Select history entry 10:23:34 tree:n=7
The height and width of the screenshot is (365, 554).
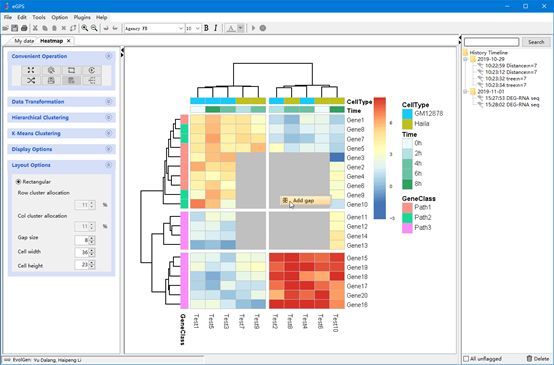506,85
